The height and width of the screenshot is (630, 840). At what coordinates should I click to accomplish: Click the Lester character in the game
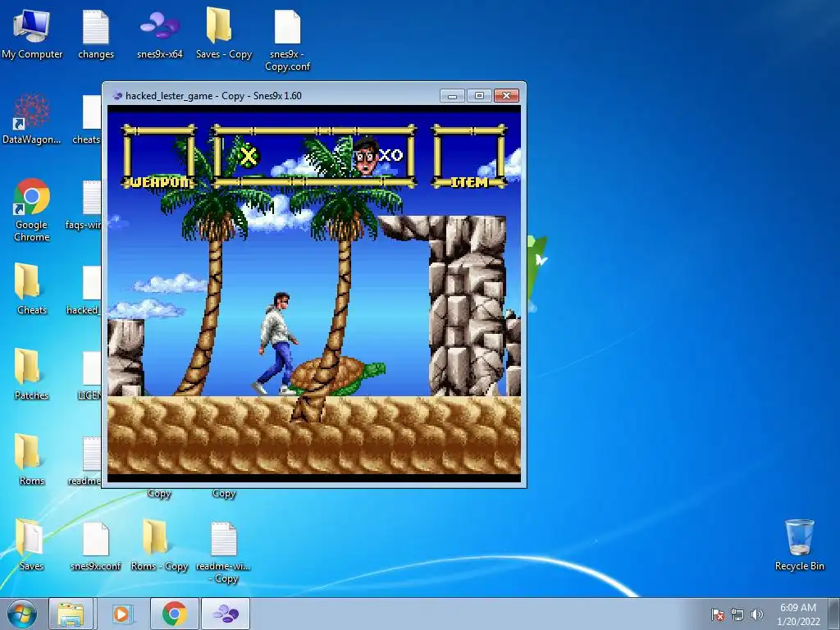point(276,344)
